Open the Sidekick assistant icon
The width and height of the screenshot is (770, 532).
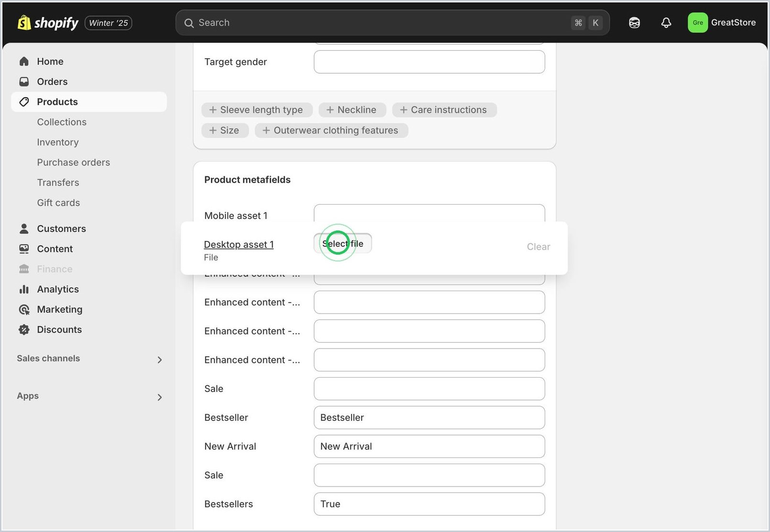tap(634, 22)
